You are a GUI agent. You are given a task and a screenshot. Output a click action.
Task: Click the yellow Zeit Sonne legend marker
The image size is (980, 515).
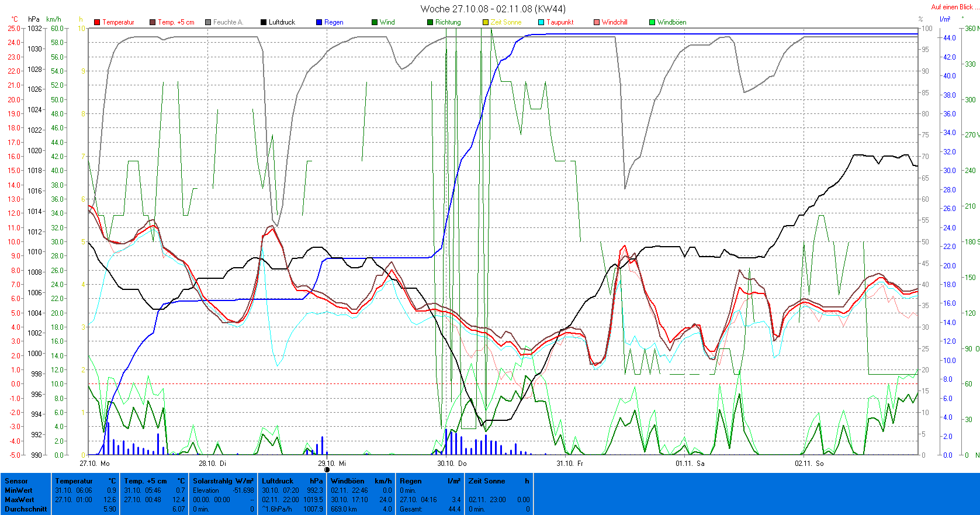(486, 22)
